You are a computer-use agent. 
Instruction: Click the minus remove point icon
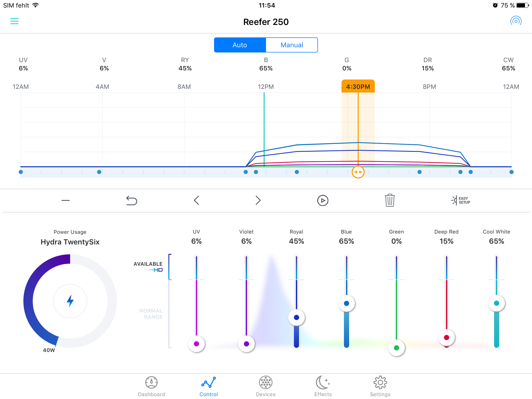(65, 201)
